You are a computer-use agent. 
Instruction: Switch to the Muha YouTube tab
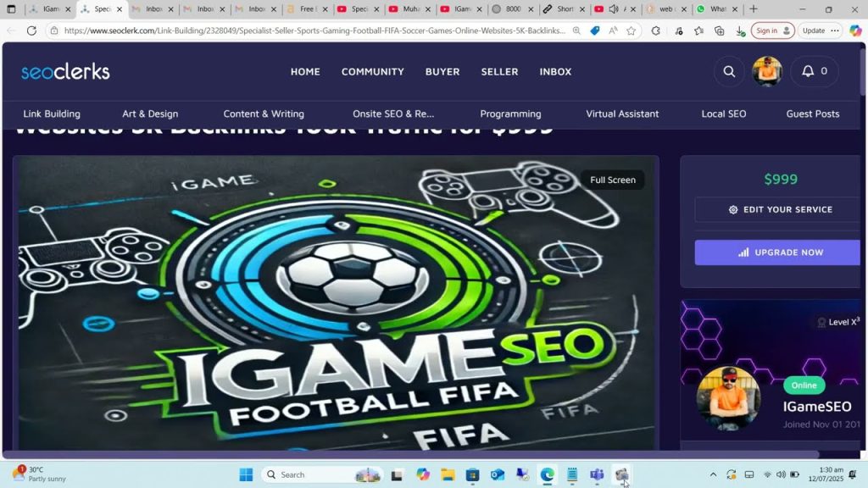(x=409, y=8)
